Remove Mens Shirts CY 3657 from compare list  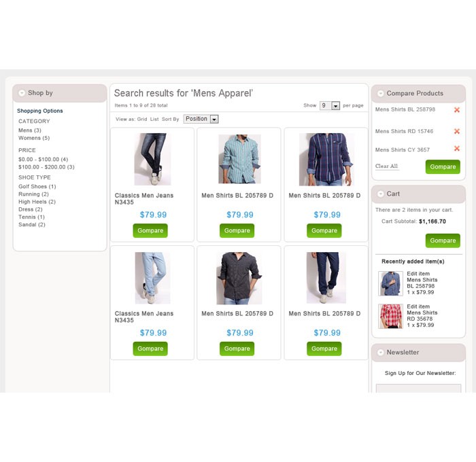[x=456, y=149]
